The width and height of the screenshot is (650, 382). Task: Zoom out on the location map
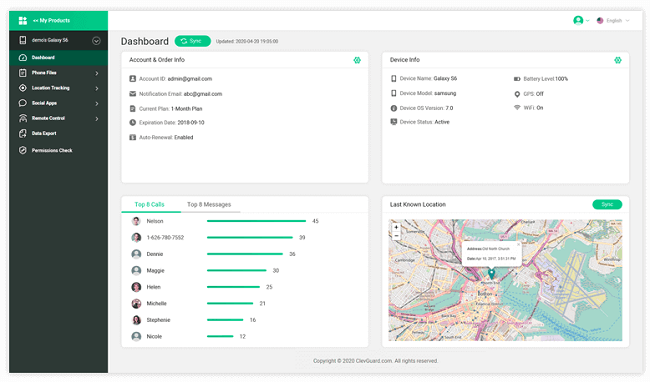point(396,236)
